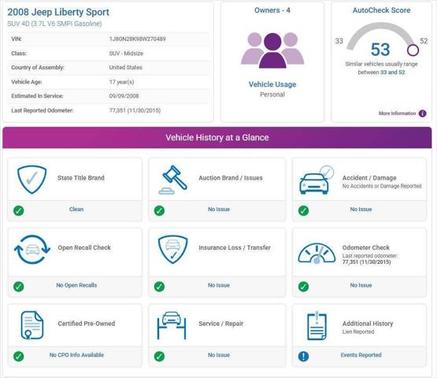Click the Owners - 4 heading
The image size is (437, 378).
tap(272, 10)
